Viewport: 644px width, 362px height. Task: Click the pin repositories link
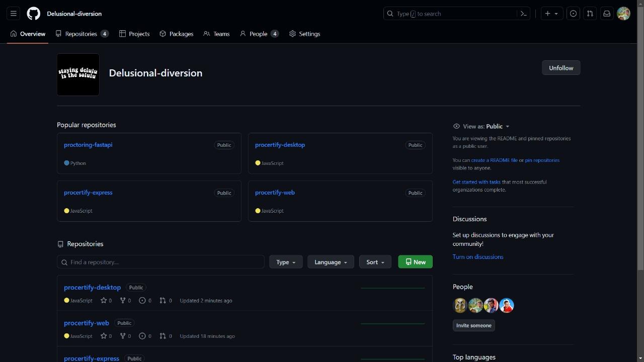pyautogui.click(x=542, y=160)
